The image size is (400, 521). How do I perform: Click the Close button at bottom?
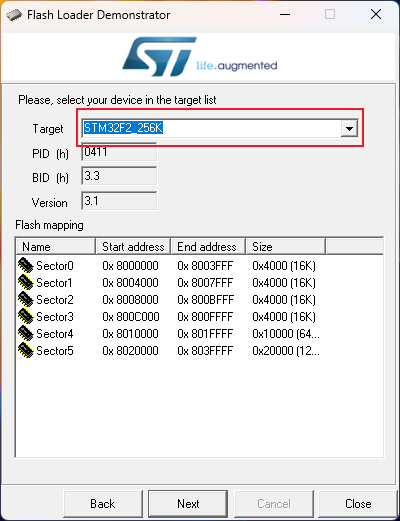click(358, 504)
